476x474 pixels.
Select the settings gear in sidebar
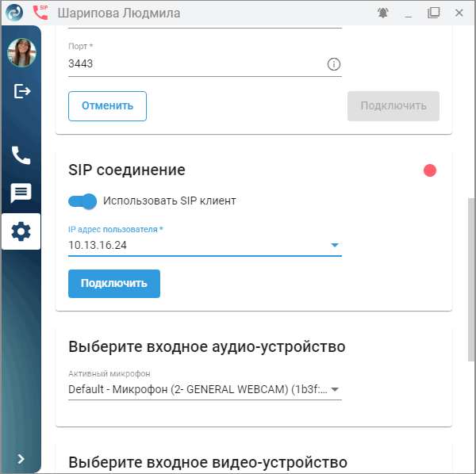click(x=21, y=231)
